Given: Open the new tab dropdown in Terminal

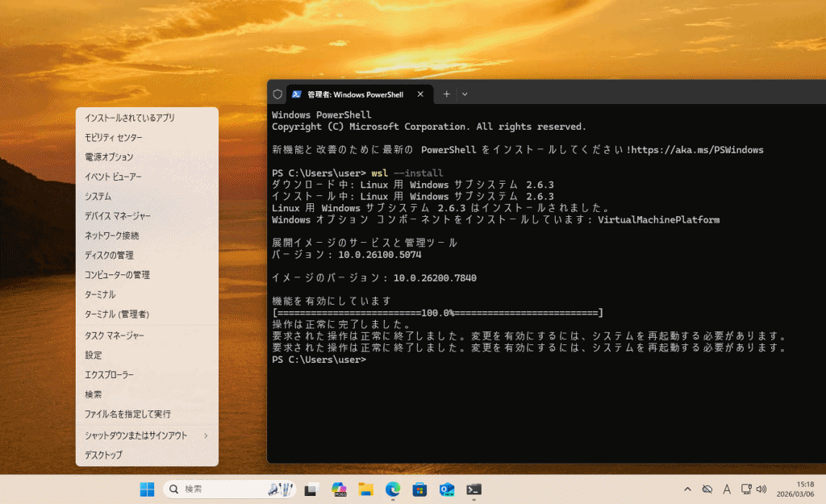Looking at the screenshot, I should pos(465,94).
